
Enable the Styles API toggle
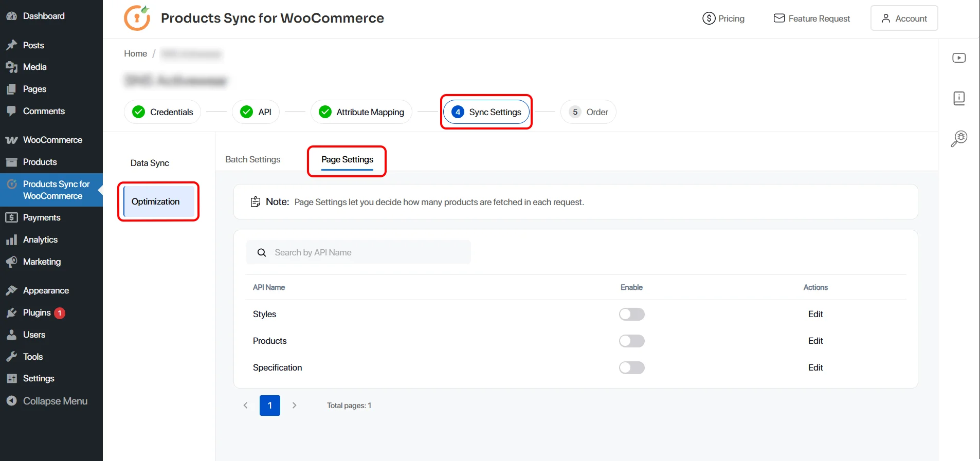631,314
